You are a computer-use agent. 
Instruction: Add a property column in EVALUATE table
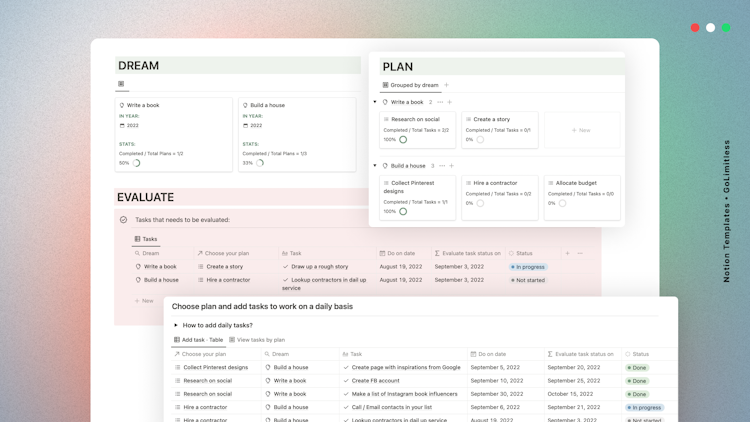(567, 253)
